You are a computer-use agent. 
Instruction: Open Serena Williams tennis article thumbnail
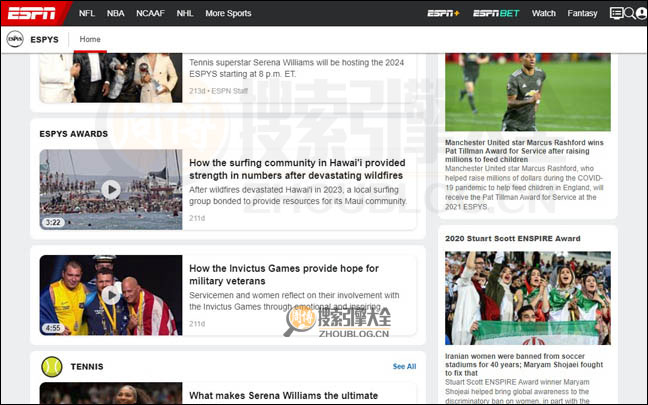[x=111, y=393]
